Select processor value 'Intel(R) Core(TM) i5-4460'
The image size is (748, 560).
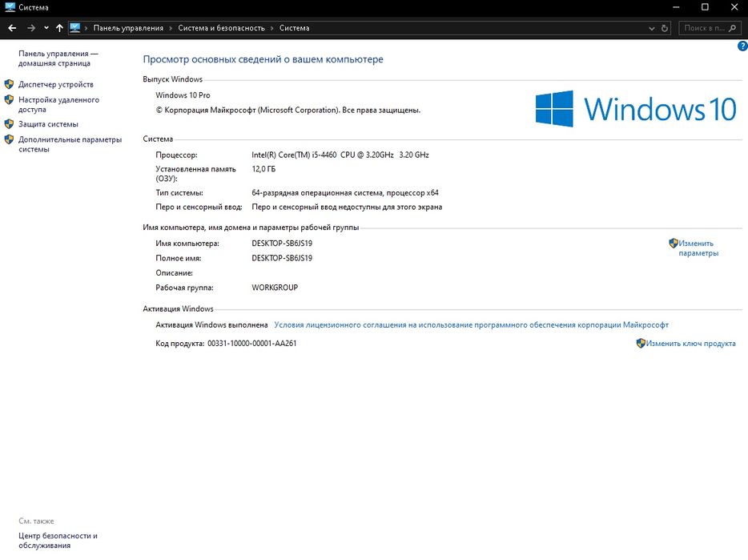click(294, 155)
